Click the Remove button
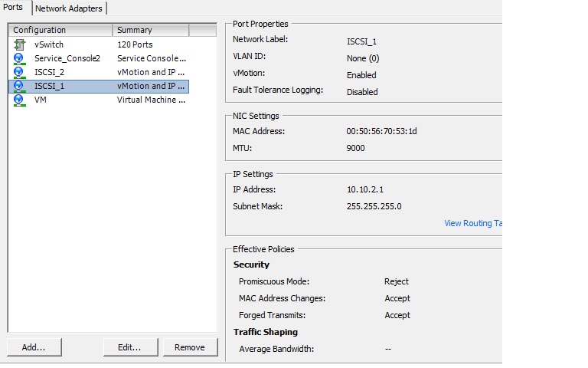 (x=190, y=347)
